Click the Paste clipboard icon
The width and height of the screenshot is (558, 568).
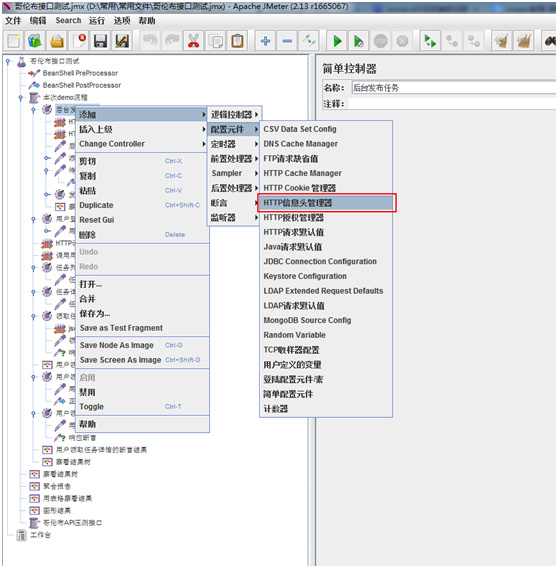237,41
